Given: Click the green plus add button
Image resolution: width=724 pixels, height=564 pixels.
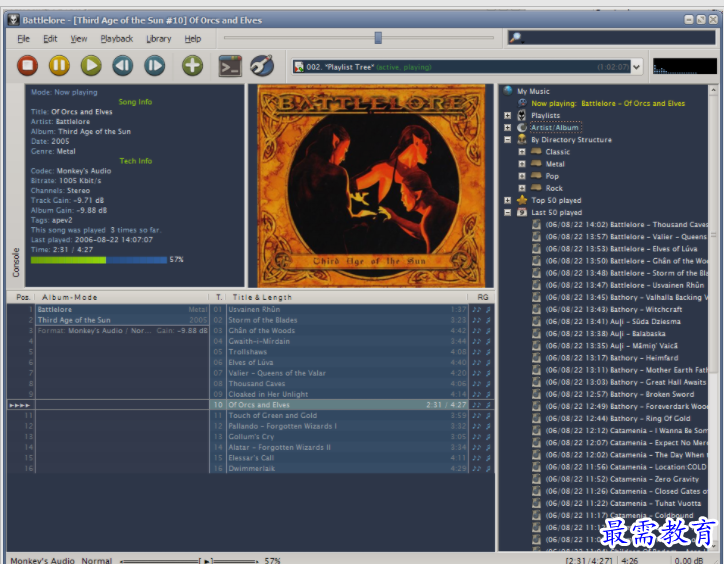Looking at the screenshot, I should pyautogui.click(x=193, y=66).
